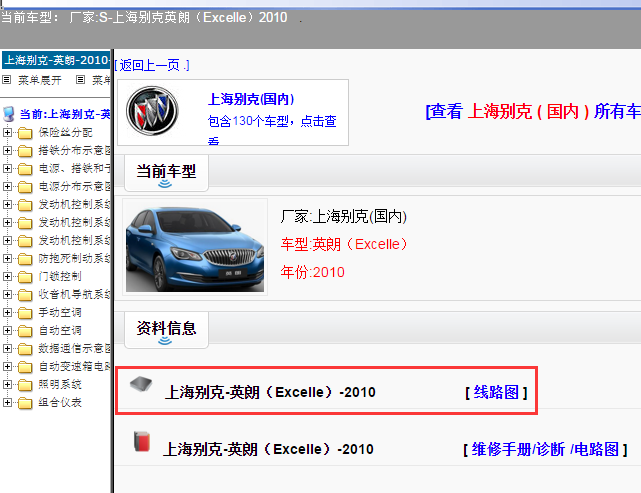Select 组合仪表 tree label
The image size is (641, 493).
click(x=60, y=402)
